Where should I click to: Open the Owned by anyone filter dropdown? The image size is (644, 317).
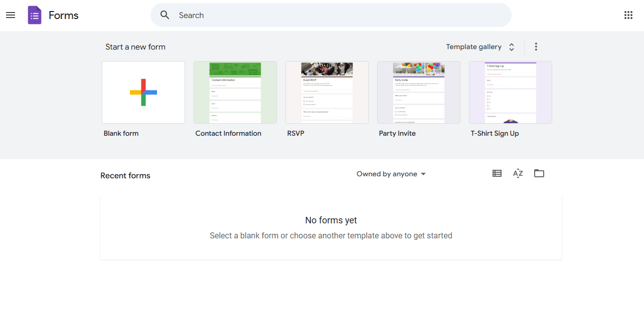[x=391, y=174]
